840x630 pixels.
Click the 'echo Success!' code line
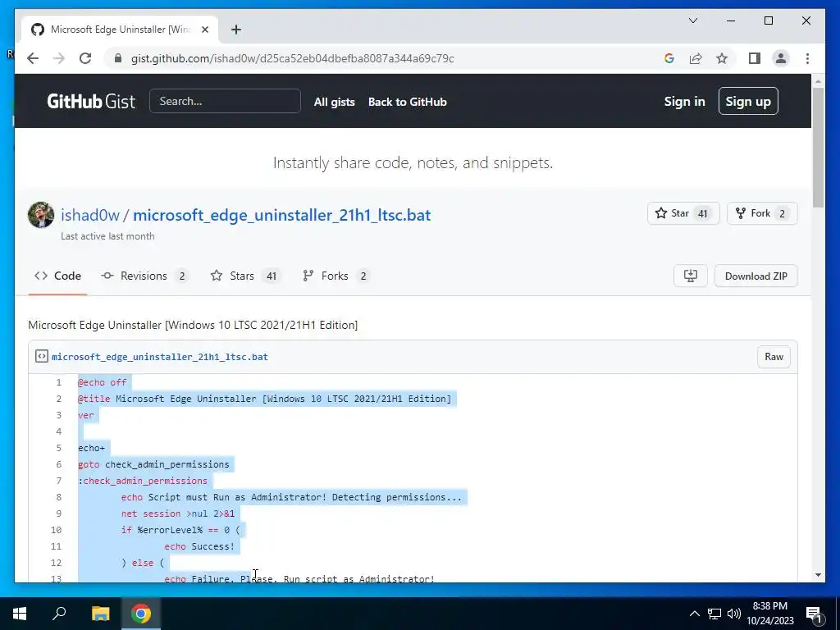click(199, 546)
